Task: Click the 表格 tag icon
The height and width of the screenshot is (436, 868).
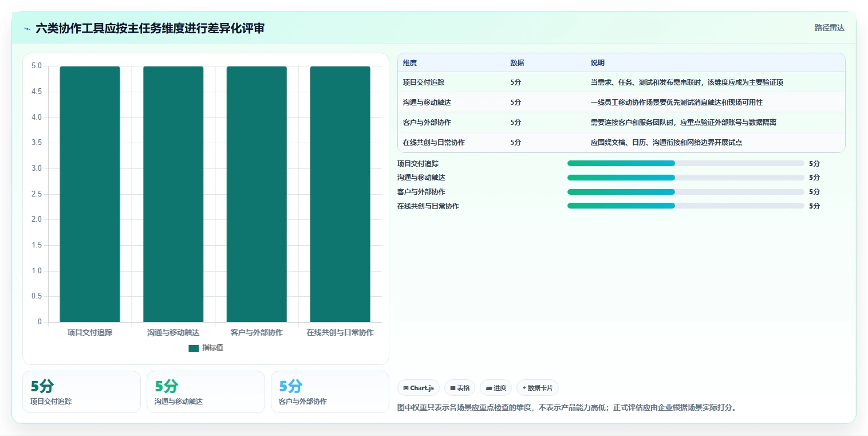Action: tap(452, 388)
